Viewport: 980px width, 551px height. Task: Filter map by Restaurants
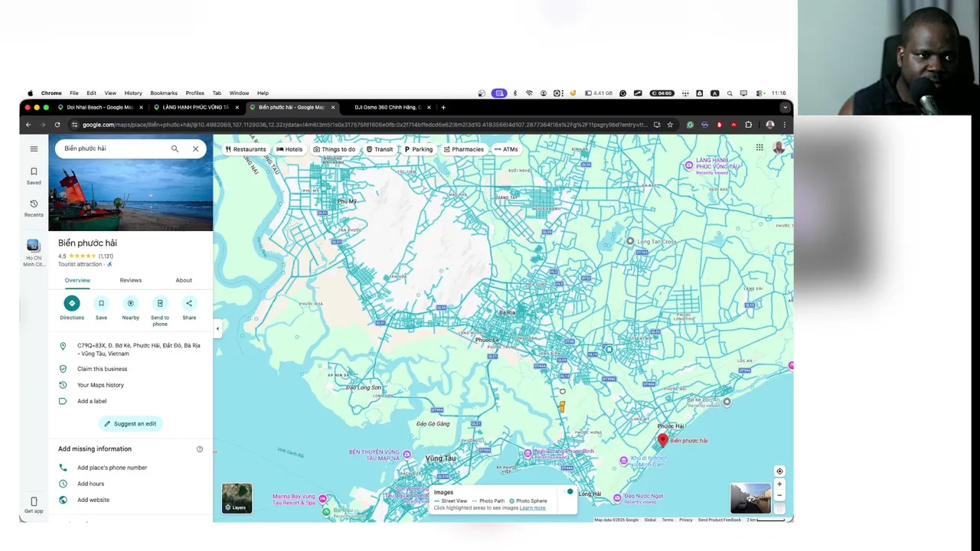click(246, 149)
